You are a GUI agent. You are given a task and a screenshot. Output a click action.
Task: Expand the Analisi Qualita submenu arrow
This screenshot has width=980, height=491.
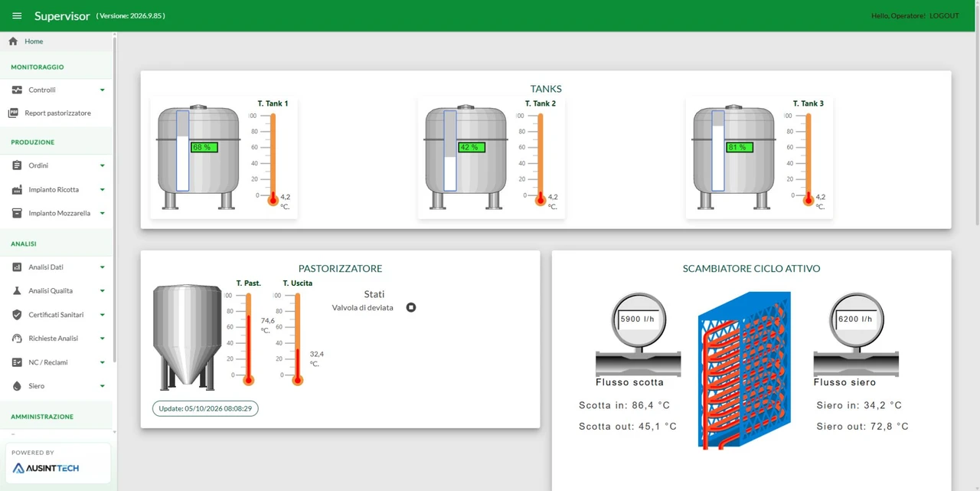(x=102, y=291)
